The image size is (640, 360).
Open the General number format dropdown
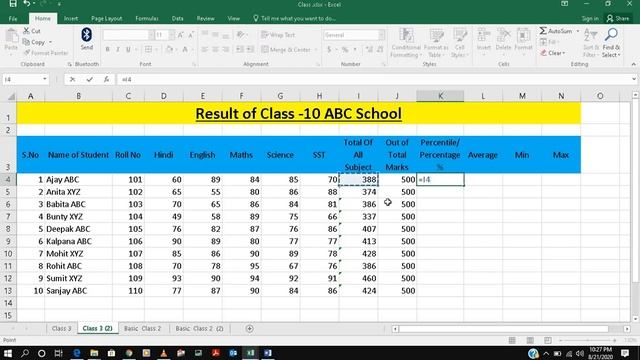tap(382, 35)
